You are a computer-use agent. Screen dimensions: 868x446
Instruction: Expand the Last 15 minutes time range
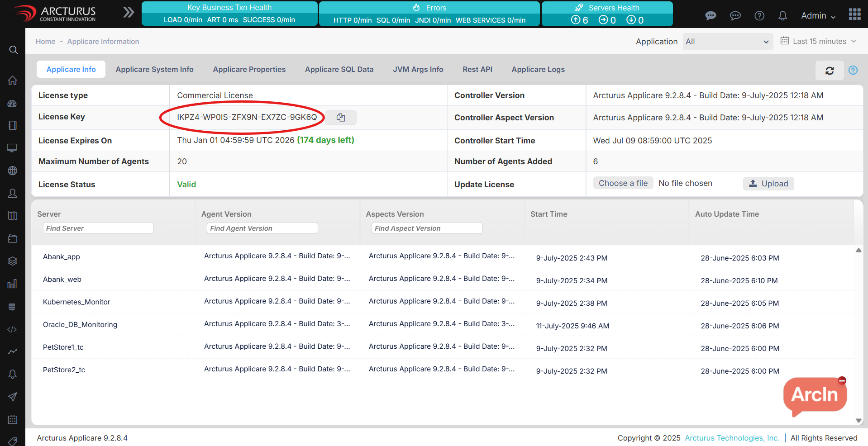click(x=819, y=41)
